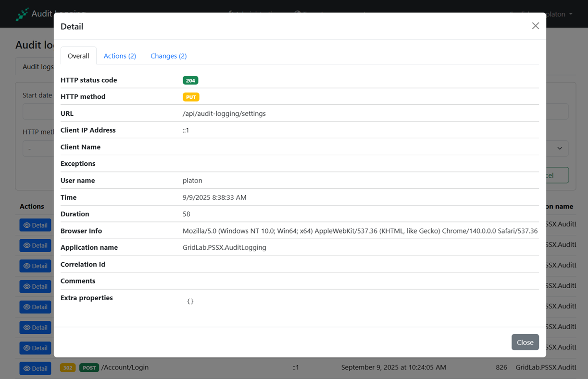Click the Start date input field
588x379 pixels.
click(x=38, y=111)
